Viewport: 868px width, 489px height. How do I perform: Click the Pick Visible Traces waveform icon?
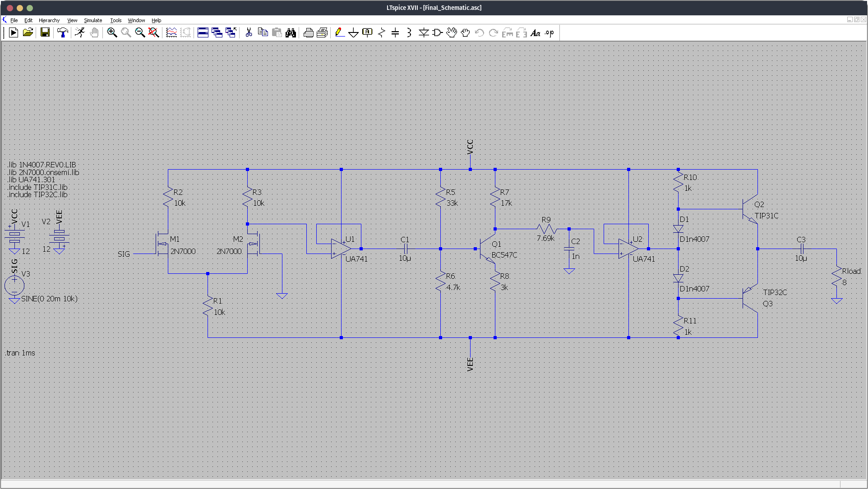coord(171,32)
